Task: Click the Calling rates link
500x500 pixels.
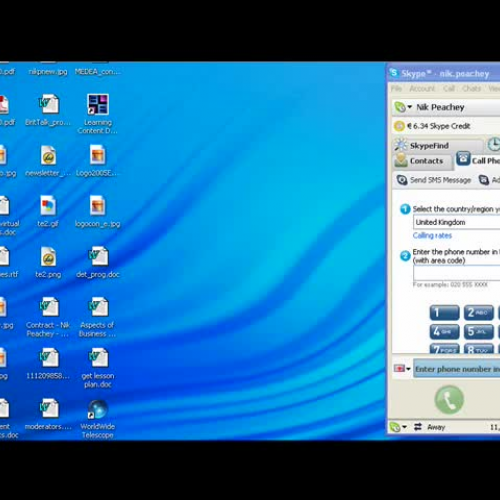Action: (432, 236)
